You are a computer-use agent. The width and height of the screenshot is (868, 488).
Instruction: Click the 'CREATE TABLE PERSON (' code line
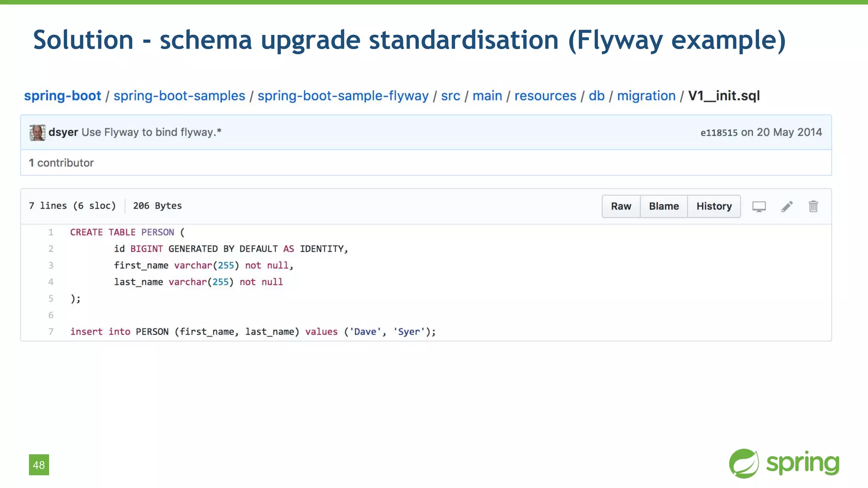[128, 232]
